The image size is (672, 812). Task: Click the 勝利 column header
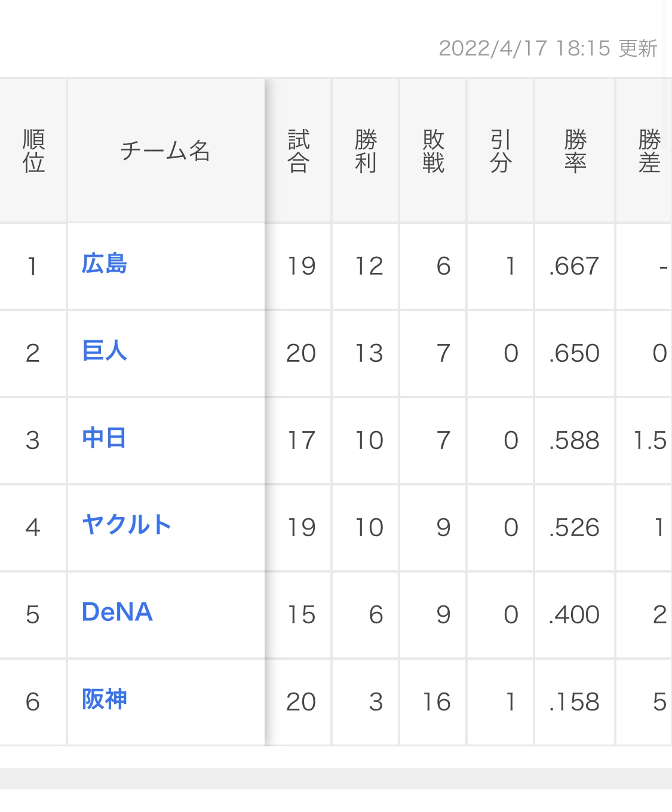(x=366, y=151)
